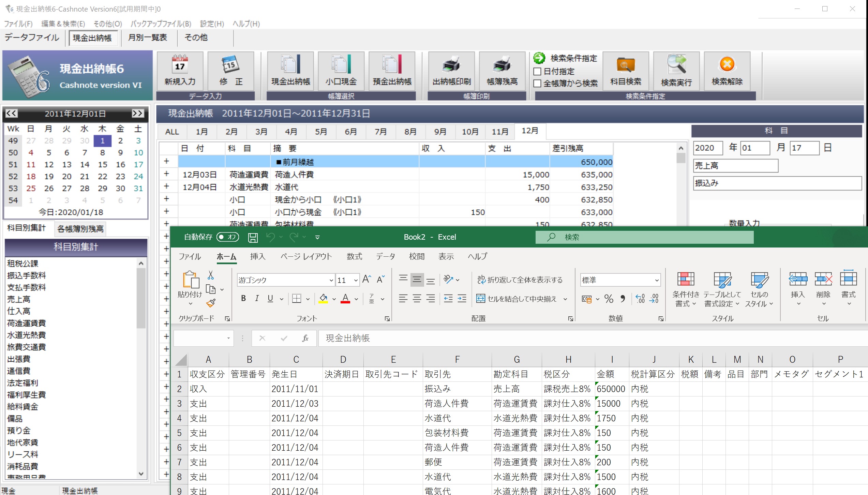Image resolution: width=868 pixels, height=495 pixels.
Task: Toggle 折り返して全体を表示する wrap text
Action: 520,280
